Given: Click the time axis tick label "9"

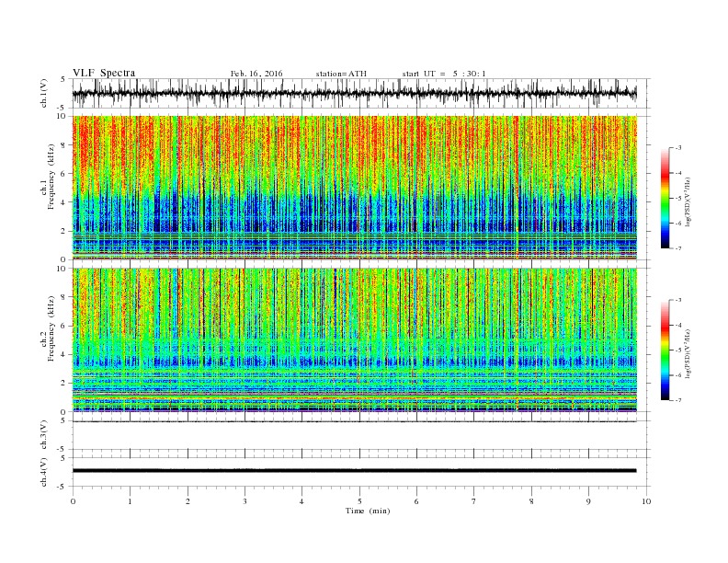Looking at the screenshot, I should [588, 501].
